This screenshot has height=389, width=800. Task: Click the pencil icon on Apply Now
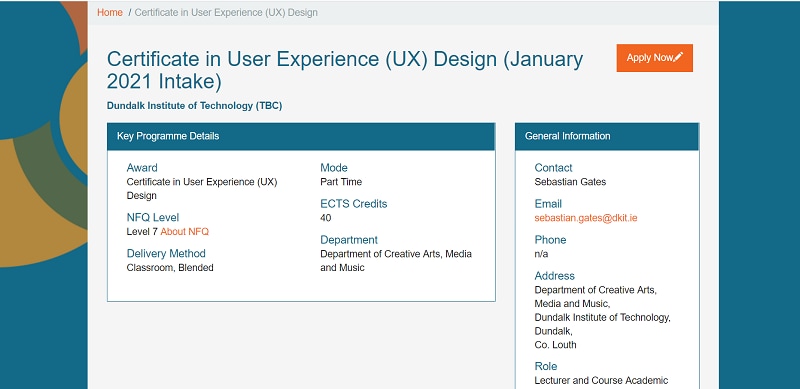pyautogui.click(x=678, y=58)
